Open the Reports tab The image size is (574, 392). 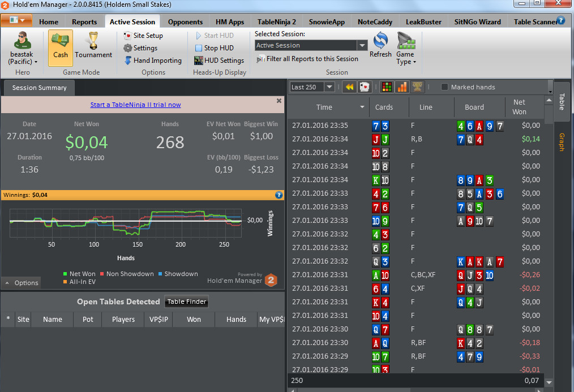point(84,22)
